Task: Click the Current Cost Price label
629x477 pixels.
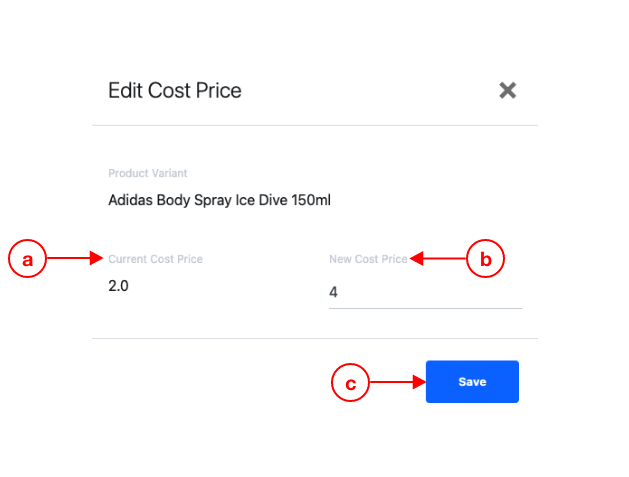Action: (x=155, y=259)
